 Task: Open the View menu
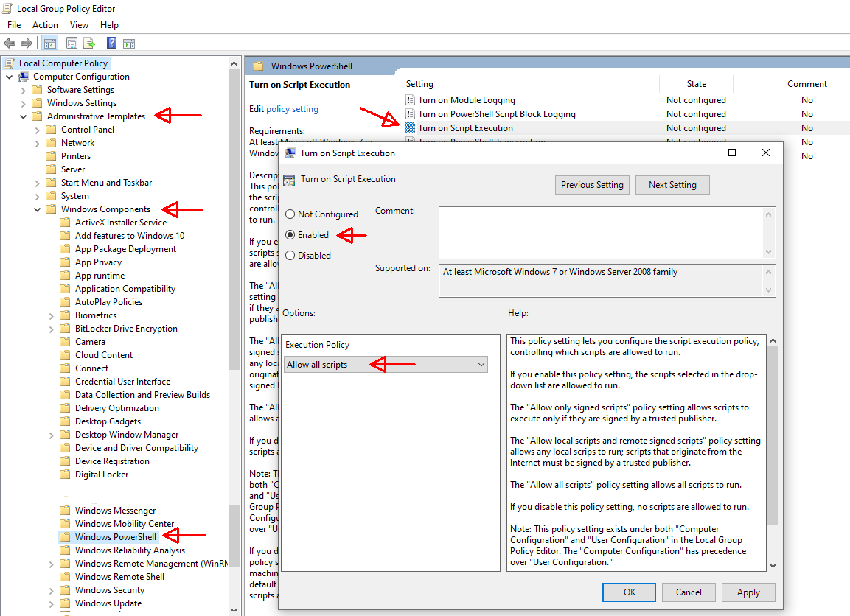[x=79, y=25]
